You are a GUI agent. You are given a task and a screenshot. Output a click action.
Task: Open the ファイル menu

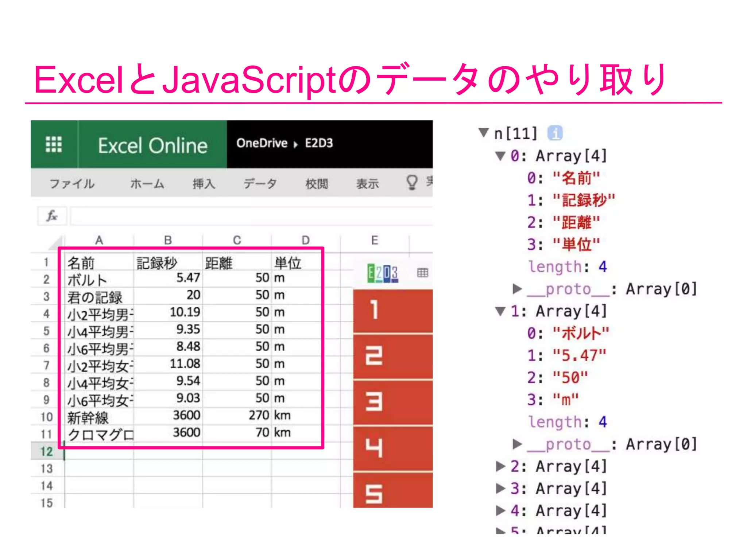pos(72,183)
